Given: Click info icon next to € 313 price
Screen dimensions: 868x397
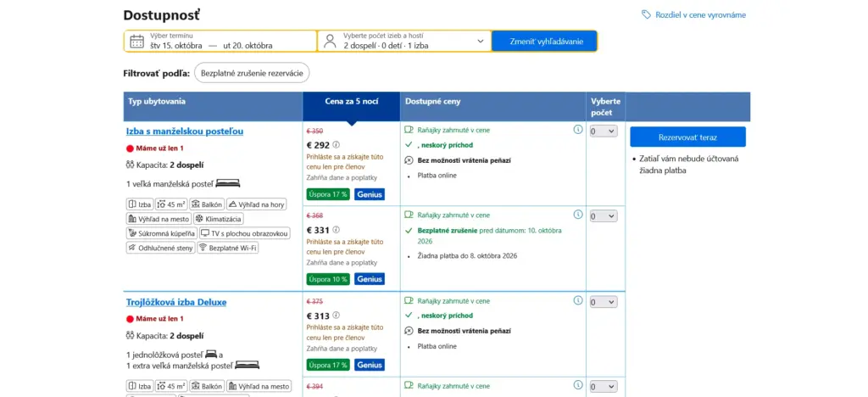Looking at the screenshot, I should 336,316.
